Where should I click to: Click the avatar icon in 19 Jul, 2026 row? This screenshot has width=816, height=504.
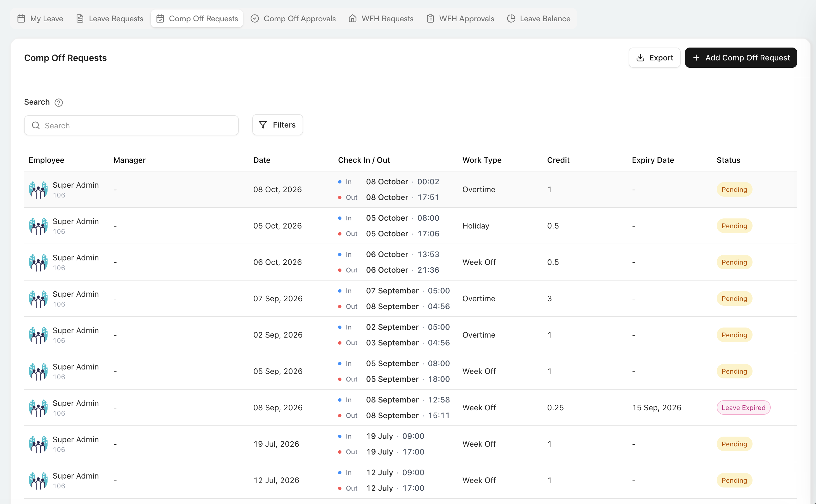(38, 444)
